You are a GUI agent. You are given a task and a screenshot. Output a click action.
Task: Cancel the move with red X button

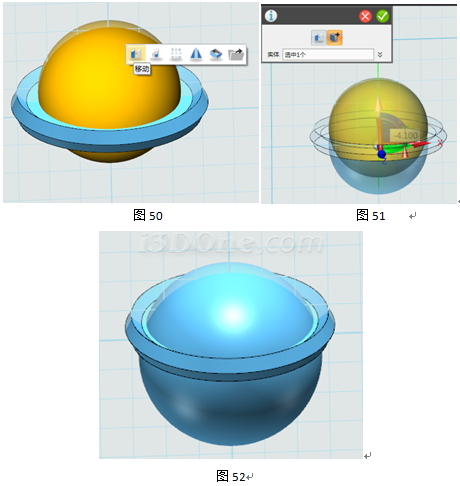(x=365, y=16)
